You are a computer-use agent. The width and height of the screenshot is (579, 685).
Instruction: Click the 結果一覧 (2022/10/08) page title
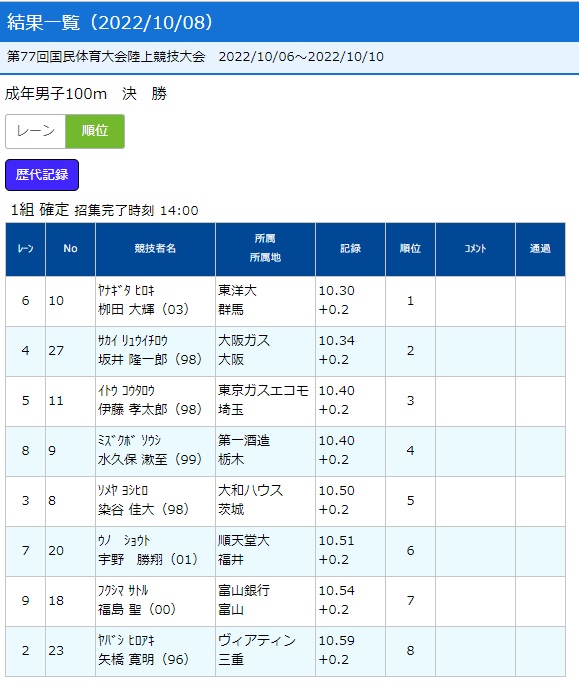110,22
